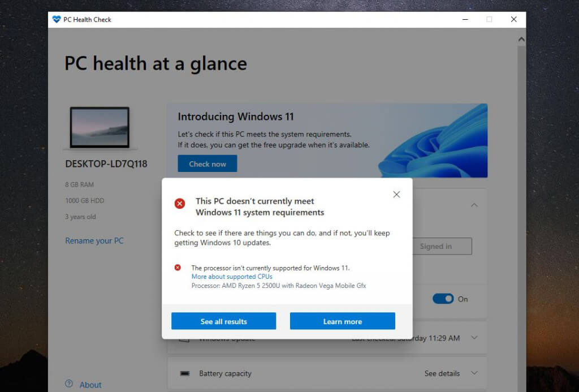Collapse the section with the up chevron
Image resolution: width=579 pixels, height=392 pixels.
[x=474, y=205]
